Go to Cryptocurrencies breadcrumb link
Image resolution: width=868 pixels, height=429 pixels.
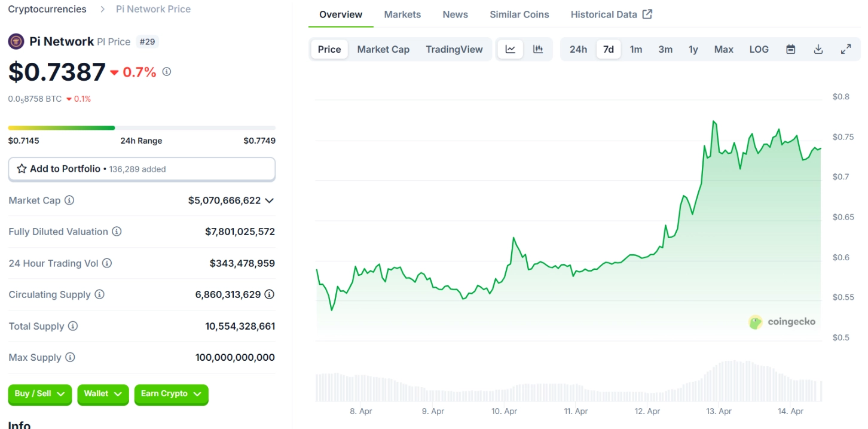47,9
